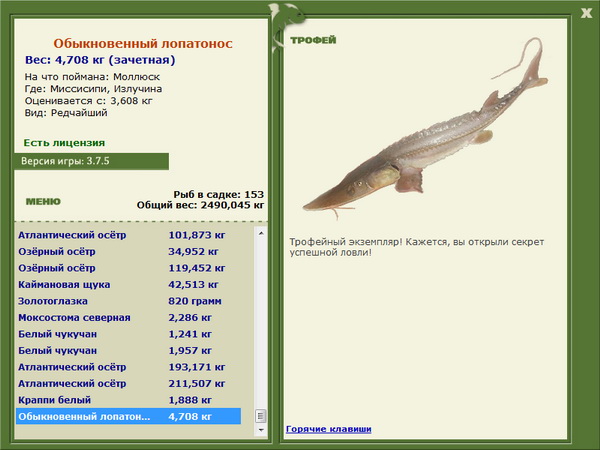This screenshot has height=450, width=600.
Task: Click the ТРОФЕЙ heading label
Action: 313,40
